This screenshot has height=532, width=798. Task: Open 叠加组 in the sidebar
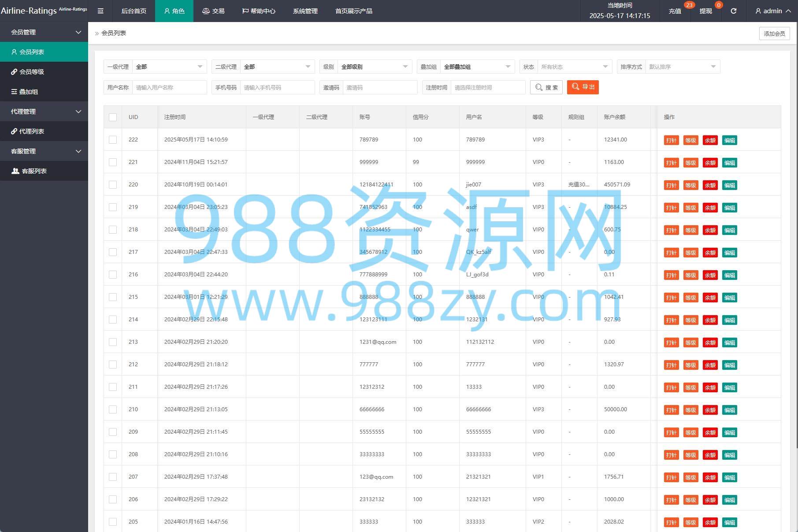[29, 92]
